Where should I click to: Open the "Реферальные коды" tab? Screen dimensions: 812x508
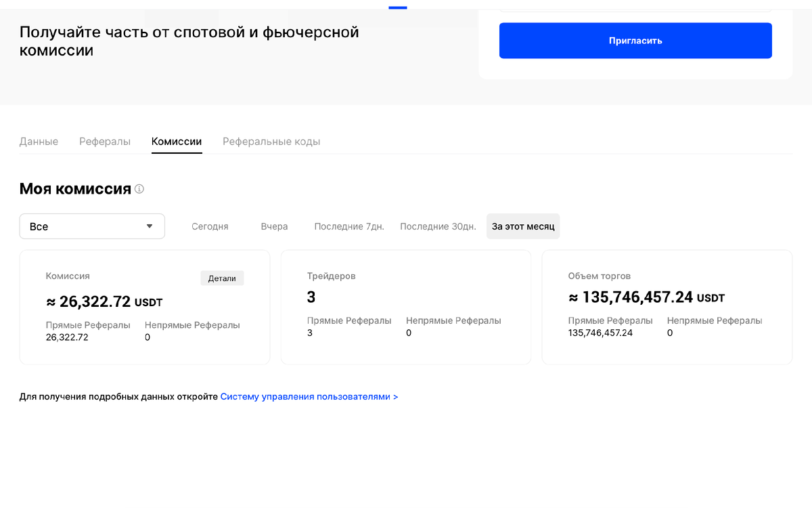(271, 141)
